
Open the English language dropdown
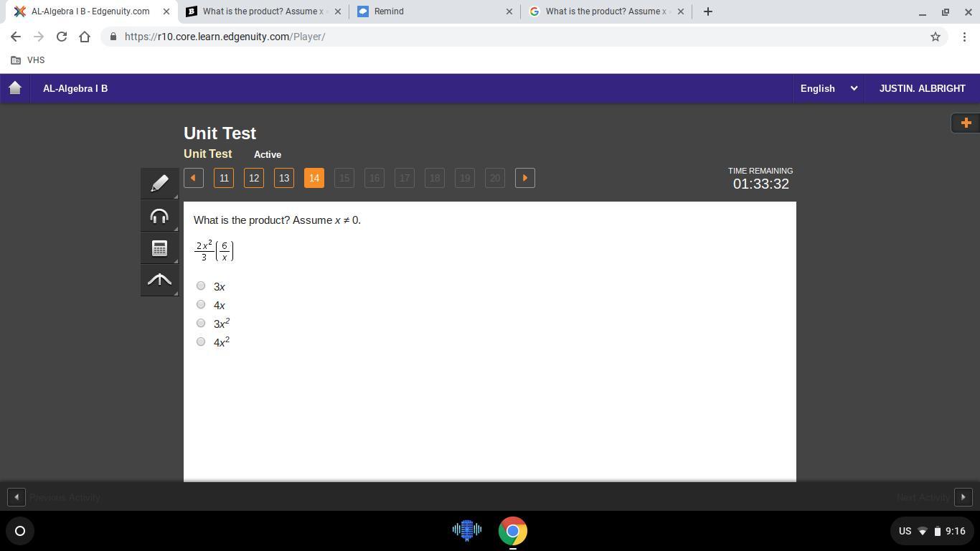pyautogui.click(x=829, y=88)
